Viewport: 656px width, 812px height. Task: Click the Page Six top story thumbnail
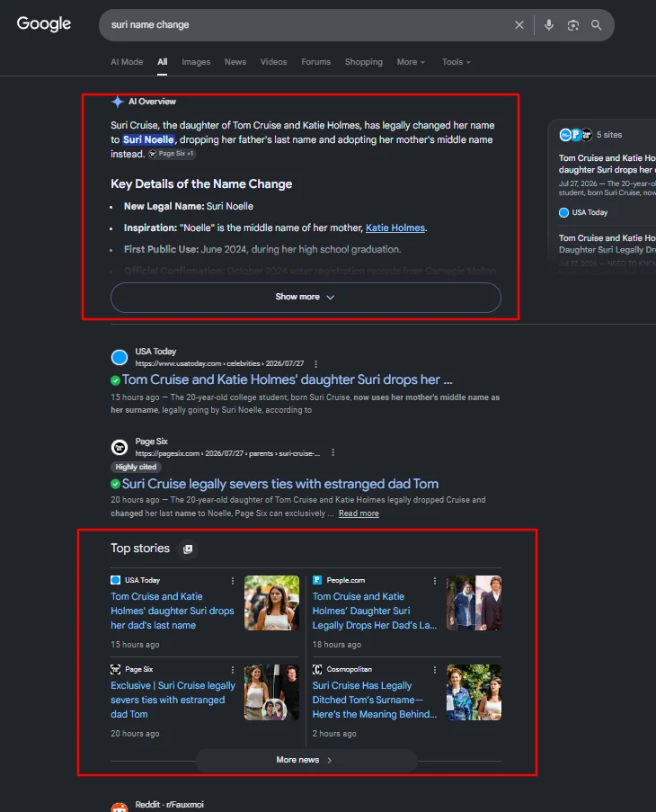[x=271, y=692]
